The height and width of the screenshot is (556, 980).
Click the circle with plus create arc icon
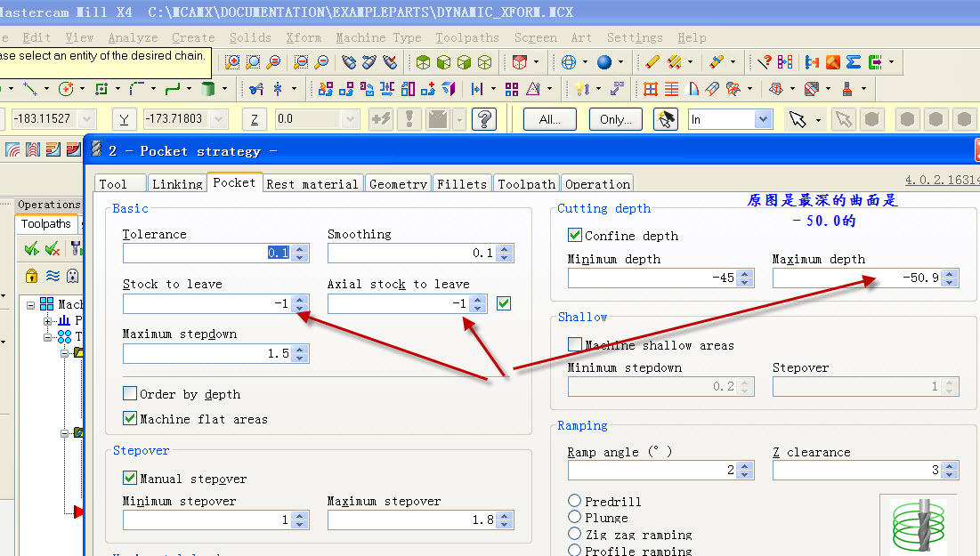66,89
